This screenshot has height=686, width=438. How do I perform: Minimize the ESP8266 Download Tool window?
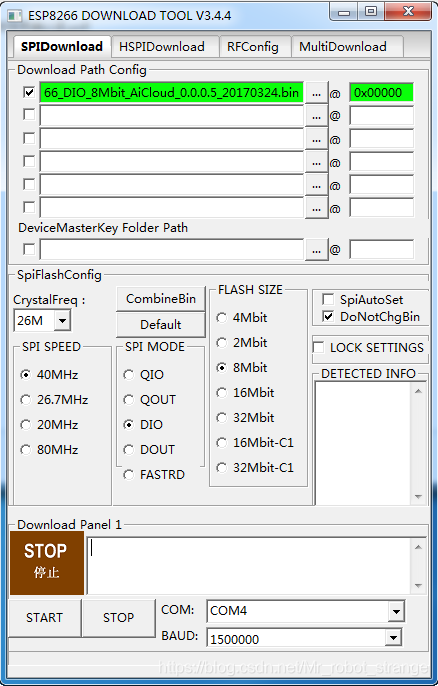(344, 11)
